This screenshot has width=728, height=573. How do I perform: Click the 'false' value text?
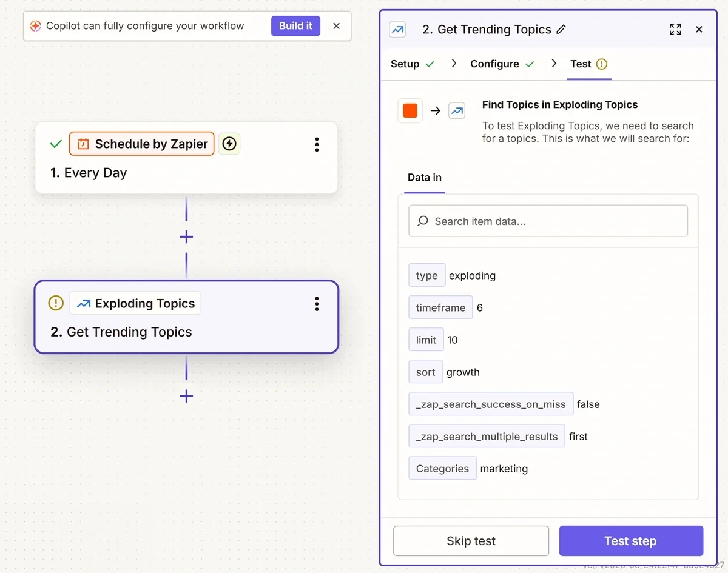tap(588, 404)
